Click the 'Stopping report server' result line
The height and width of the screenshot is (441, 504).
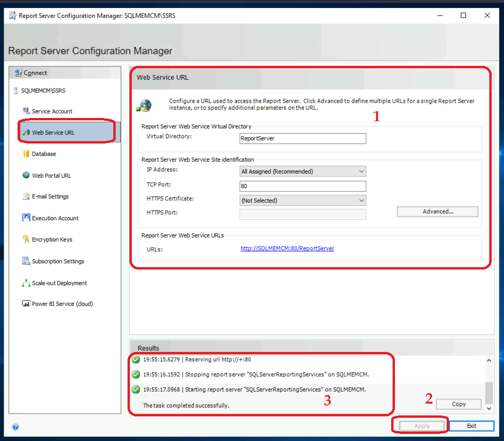(x=256, y=375)
